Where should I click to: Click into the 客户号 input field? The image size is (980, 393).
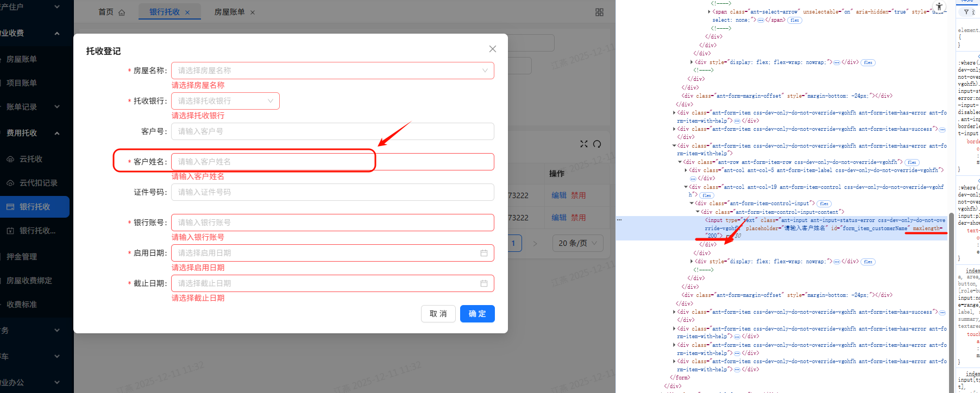332,131
